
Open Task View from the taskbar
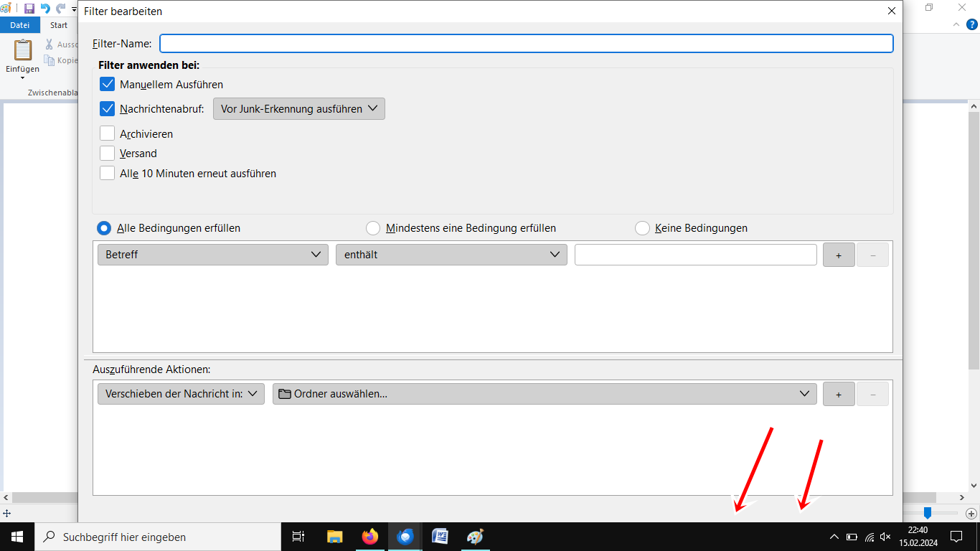point(298,537)
